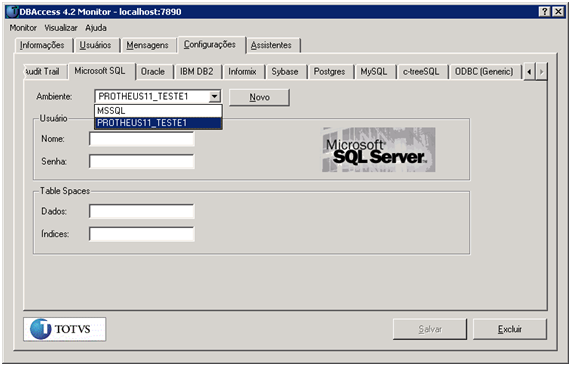Open the Visualizar menu

(x=61, y=28)
